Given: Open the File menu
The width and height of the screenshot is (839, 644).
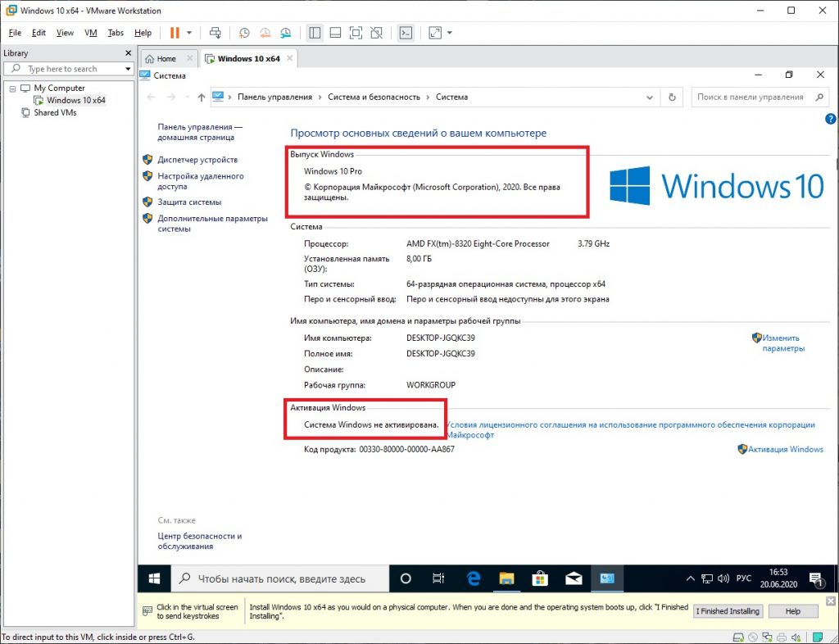Looking at the screenshot, I should click(15, 33).
